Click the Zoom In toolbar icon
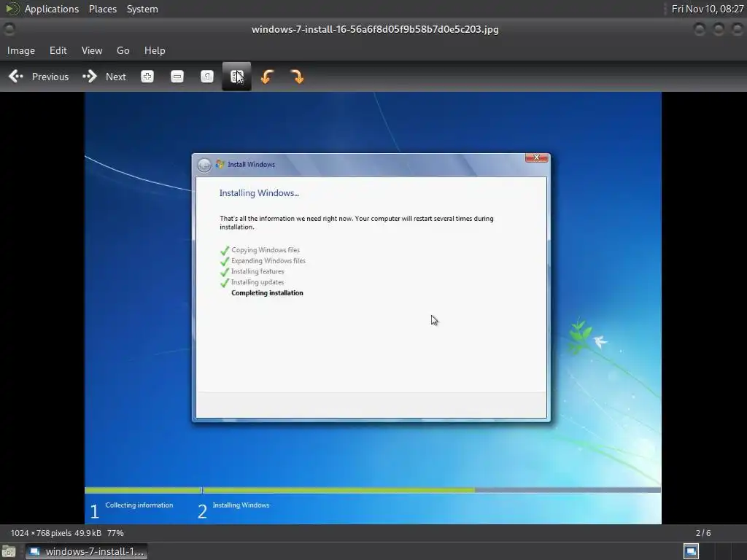 coord(147,77)
